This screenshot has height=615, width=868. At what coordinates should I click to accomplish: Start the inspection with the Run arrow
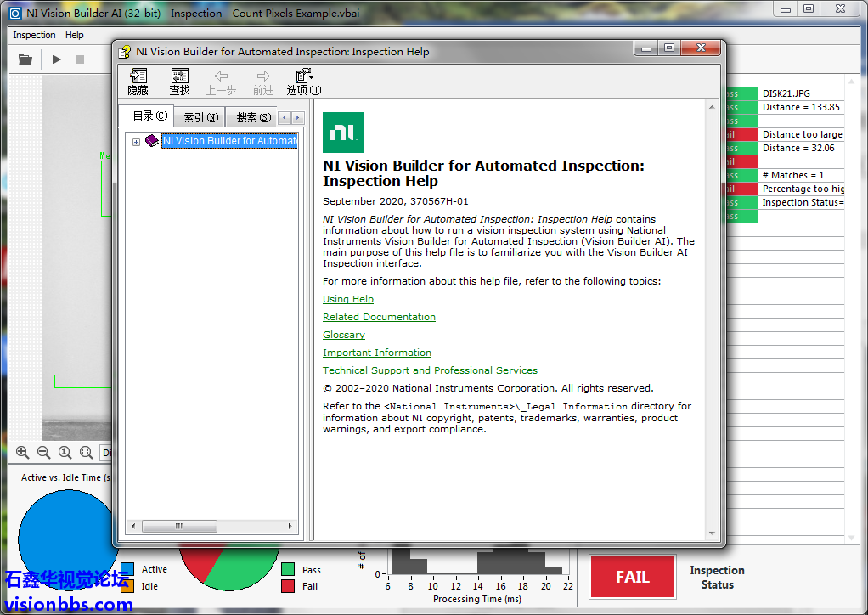pos(57,59)
